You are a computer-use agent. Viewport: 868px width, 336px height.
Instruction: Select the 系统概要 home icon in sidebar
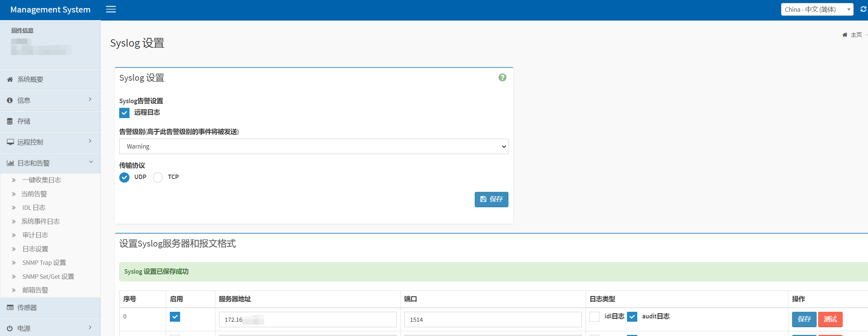click(10, 79)
